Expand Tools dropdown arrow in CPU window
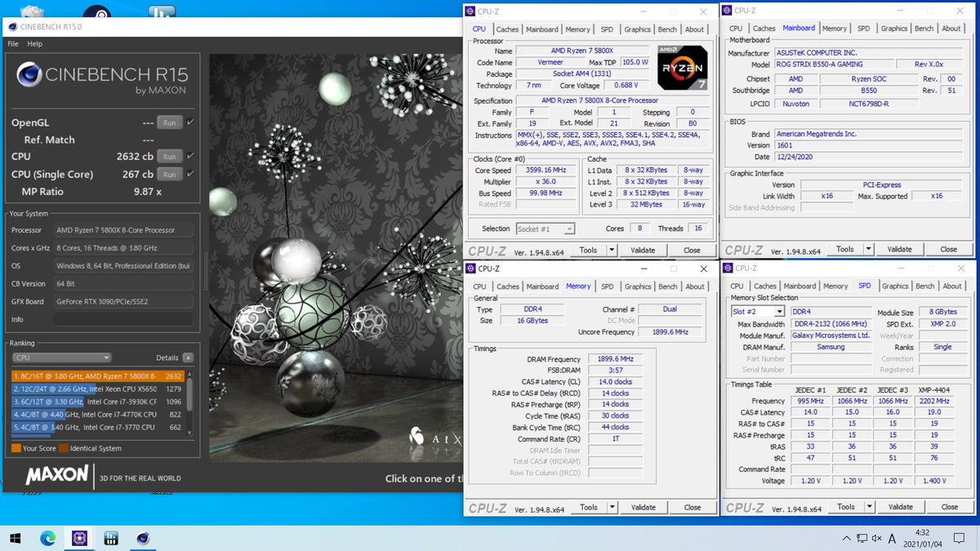980x551 pixels. pos(612,251)
